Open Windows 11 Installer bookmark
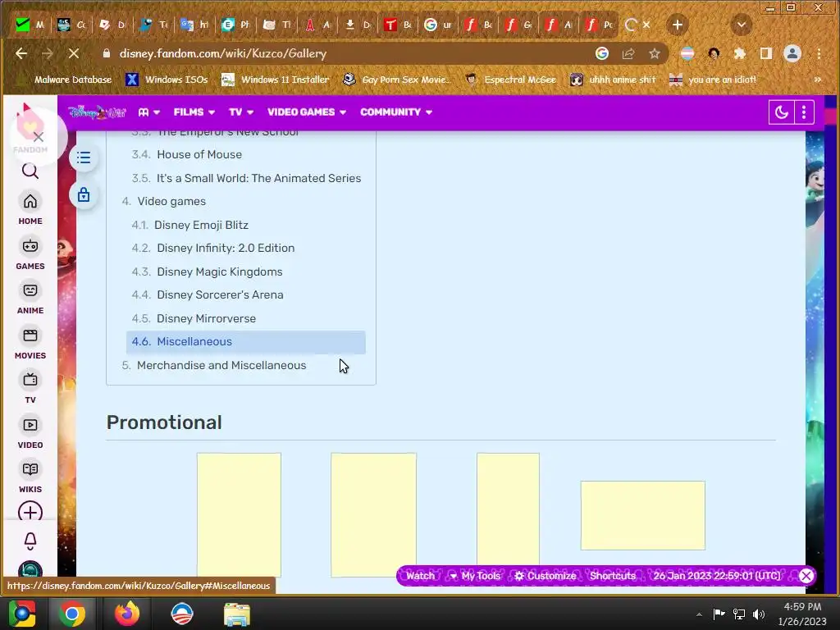 pyautogui.click(x=276, y=80)
